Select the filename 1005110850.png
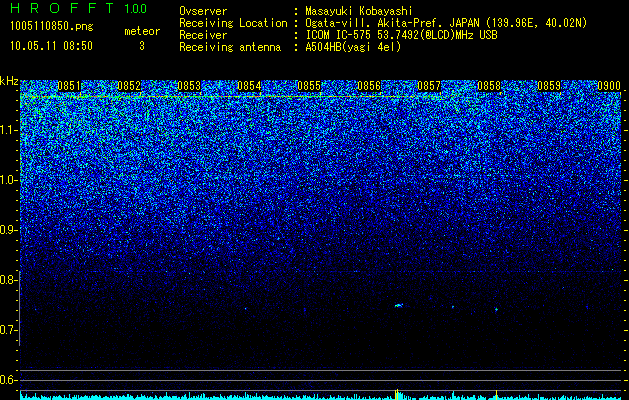Screen dimensions: 629x400 (52, 26)
